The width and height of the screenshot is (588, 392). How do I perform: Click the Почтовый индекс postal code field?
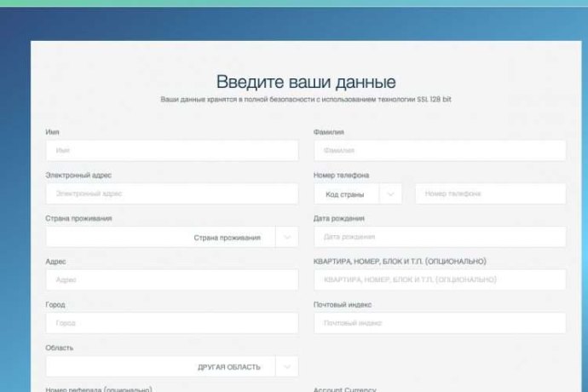(440, 323)
